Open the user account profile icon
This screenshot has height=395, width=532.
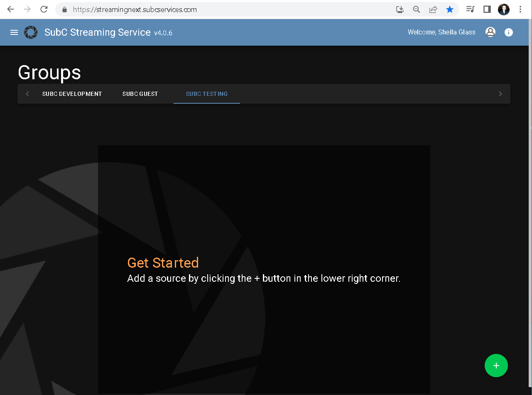(490, 32)
